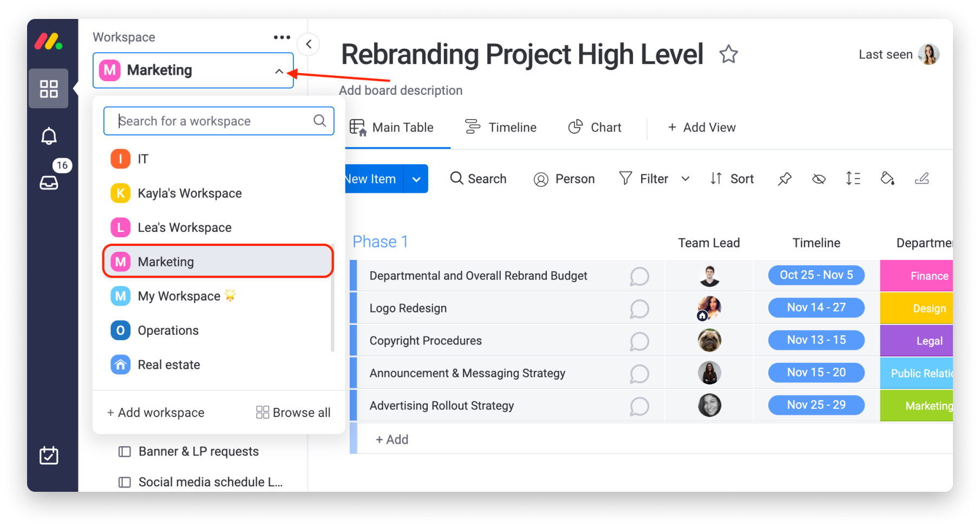Viewport: 980px width, 527px height.
Task: Click the Finance department label
Action: tap(917, 276)
